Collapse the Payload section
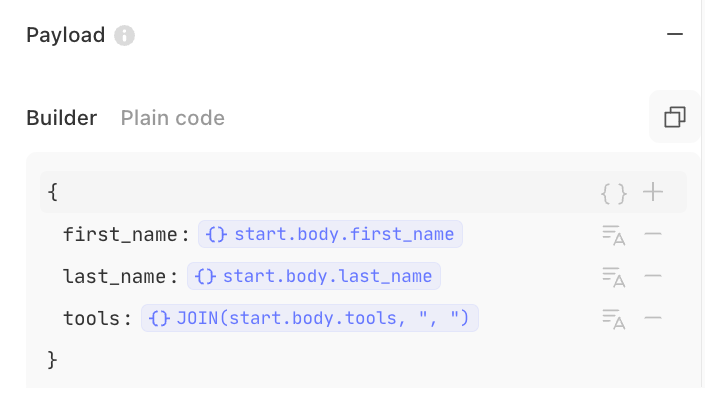Screen dimensions: 705x398 click(674, 34)
